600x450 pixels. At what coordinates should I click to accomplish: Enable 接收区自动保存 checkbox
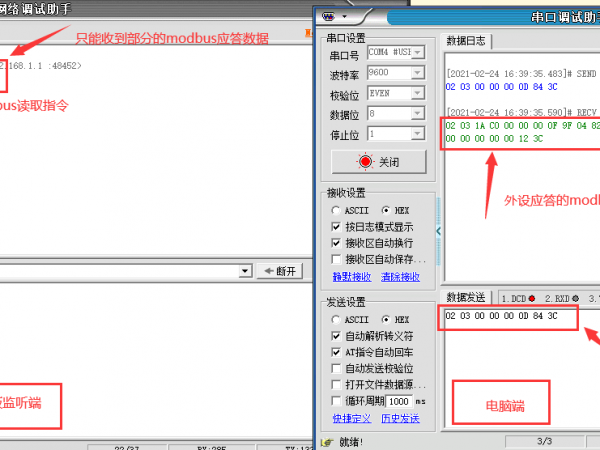click(x=337, y=259)
